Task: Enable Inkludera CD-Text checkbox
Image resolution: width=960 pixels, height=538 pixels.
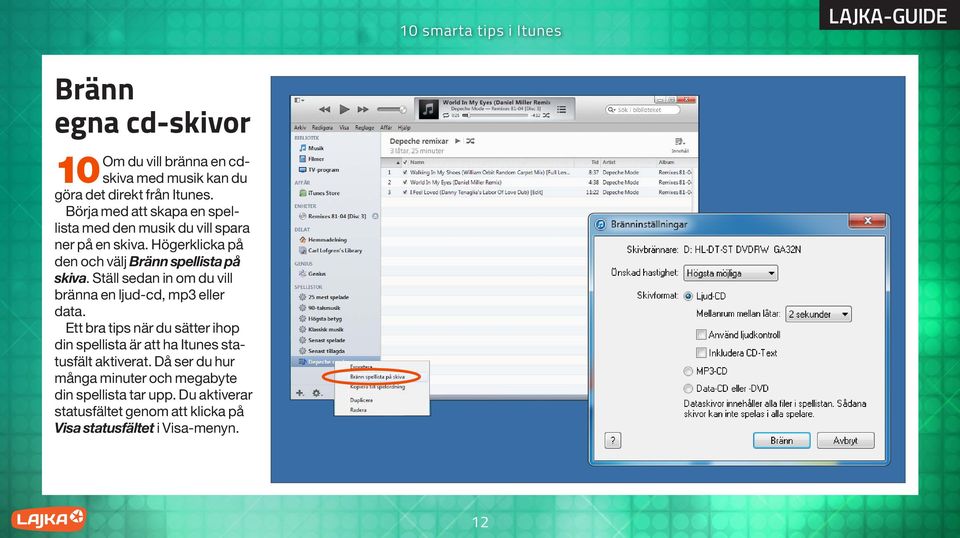Action: 701,353
